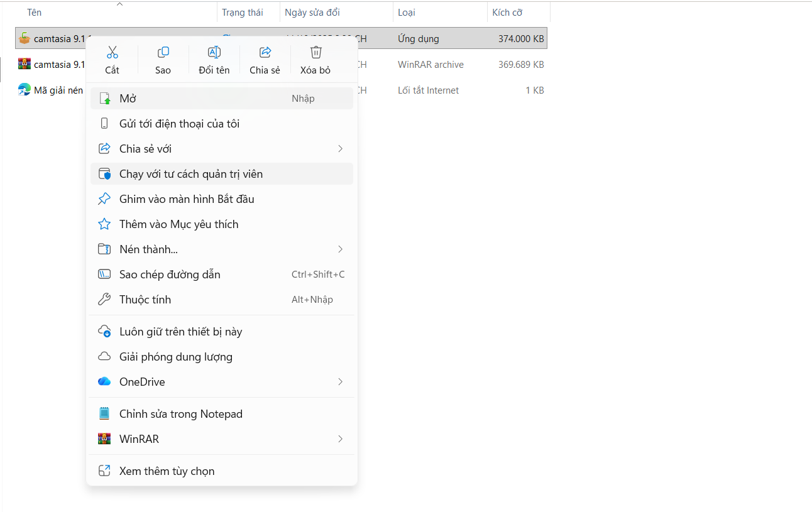Image resolution: width=812 pixels, height=512 pixels.
Task: Click Giải phóng dung lượng cloud option
Action: click(x=175, y=357)
